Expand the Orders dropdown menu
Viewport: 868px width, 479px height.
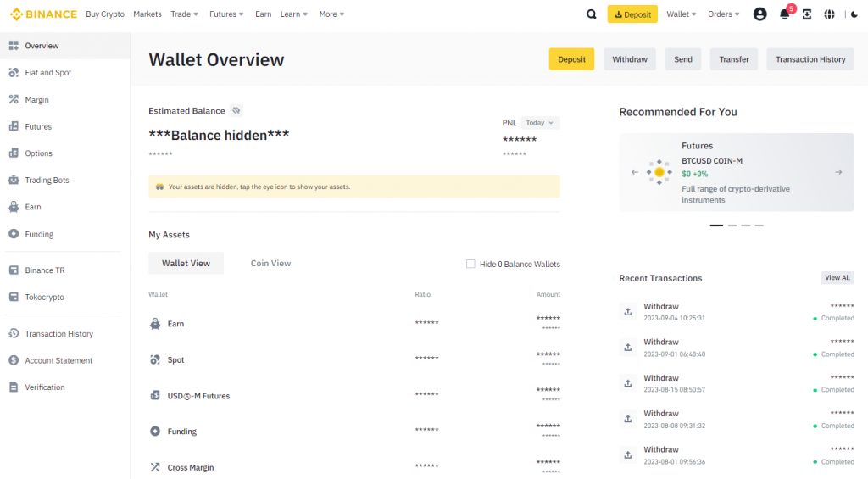(723, 14)
